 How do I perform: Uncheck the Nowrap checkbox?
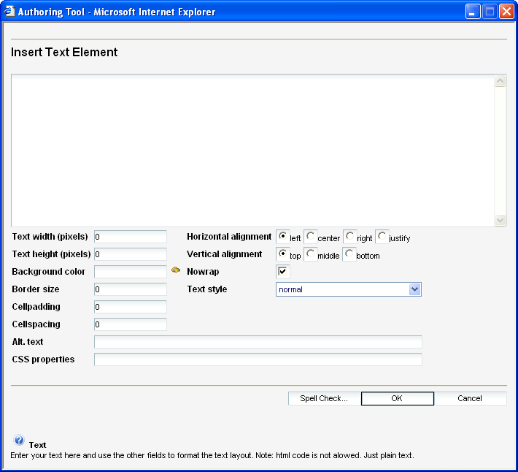pos(283,271)
